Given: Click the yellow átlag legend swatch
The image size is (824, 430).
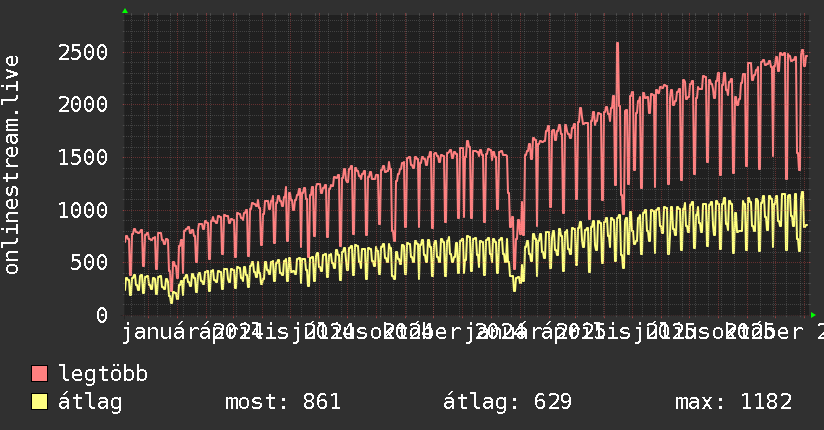Looking at the screenshot, I should [39, 402].
